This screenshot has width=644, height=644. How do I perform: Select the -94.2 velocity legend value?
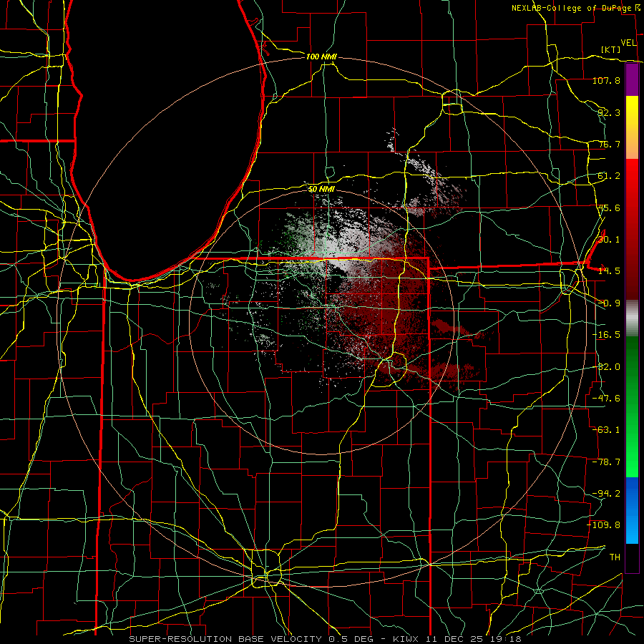click(x=606, y=494)
